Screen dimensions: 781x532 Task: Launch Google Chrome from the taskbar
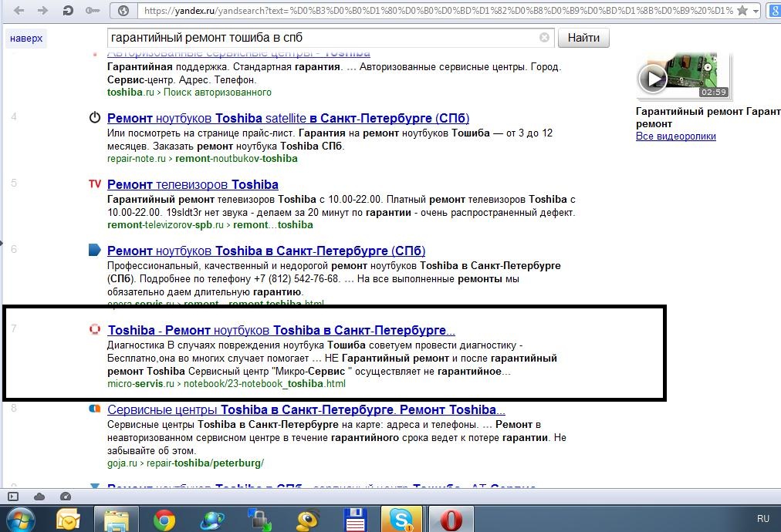tap(164, 520)
